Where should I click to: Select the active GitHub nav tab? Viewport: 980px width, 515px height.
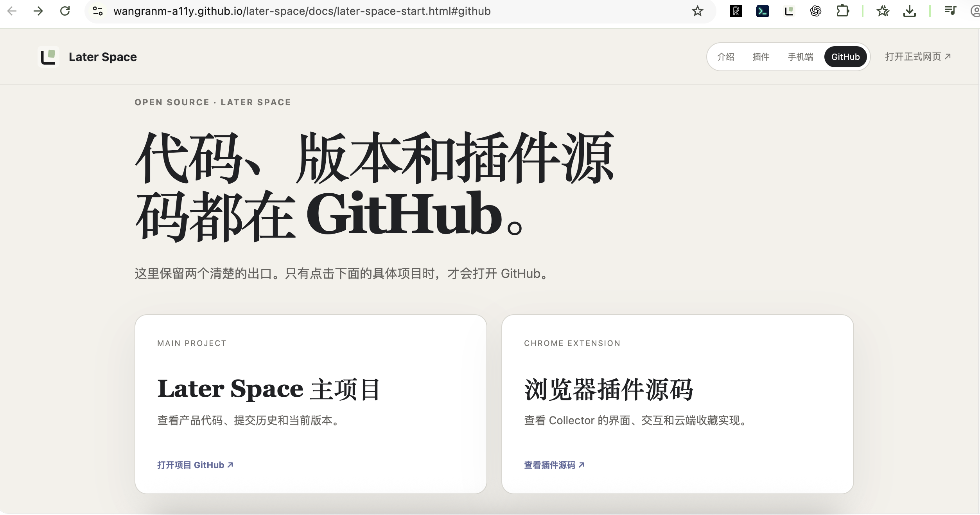(x=845, y=57)
